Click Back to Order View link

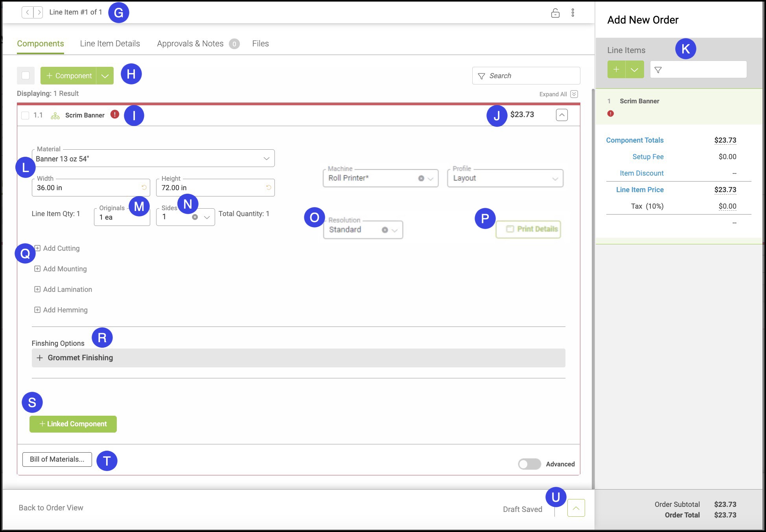click(x=51, y=508)
